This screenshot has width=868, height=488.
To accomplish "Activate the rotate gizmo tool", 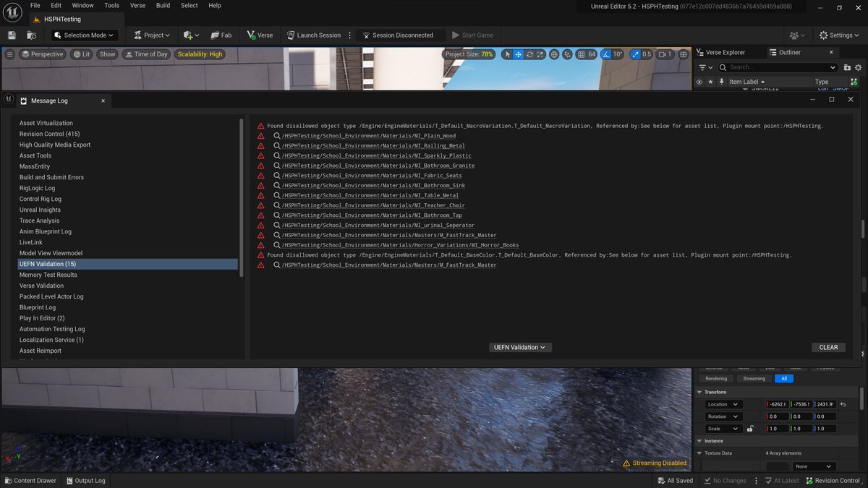I will pos(529,54).
